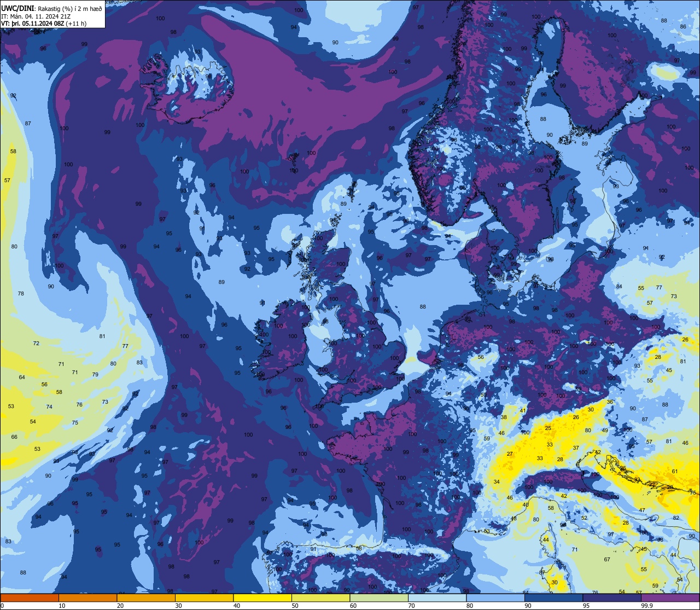This screenshot has width=700, height=610.
Task: Click the humidity value 84 near the Baltics
Action: 619,287
